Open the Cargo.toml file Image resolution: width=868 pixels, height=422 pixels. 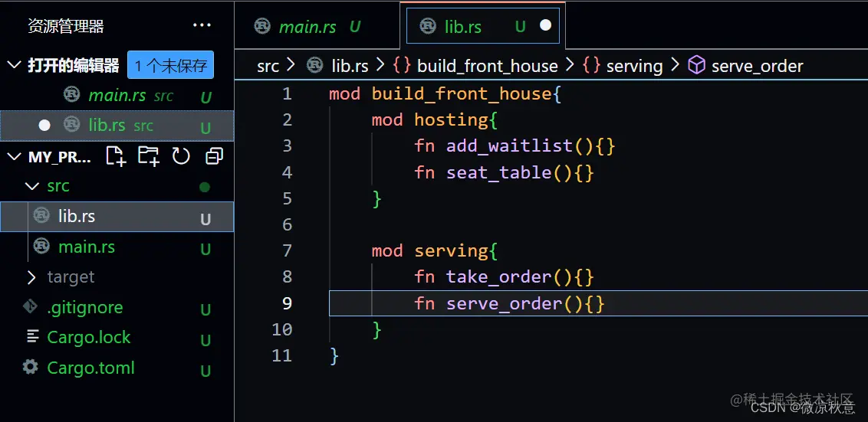117,368
